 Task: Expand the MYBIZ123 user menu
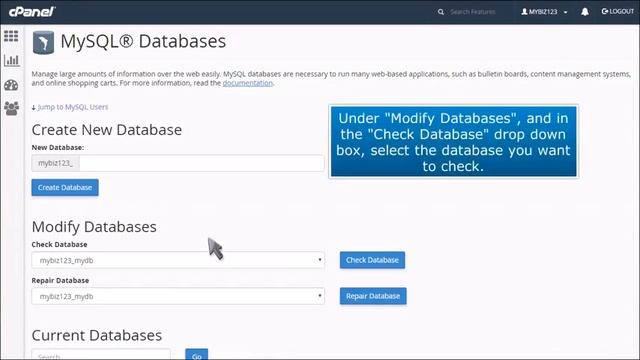click(544, 12)
